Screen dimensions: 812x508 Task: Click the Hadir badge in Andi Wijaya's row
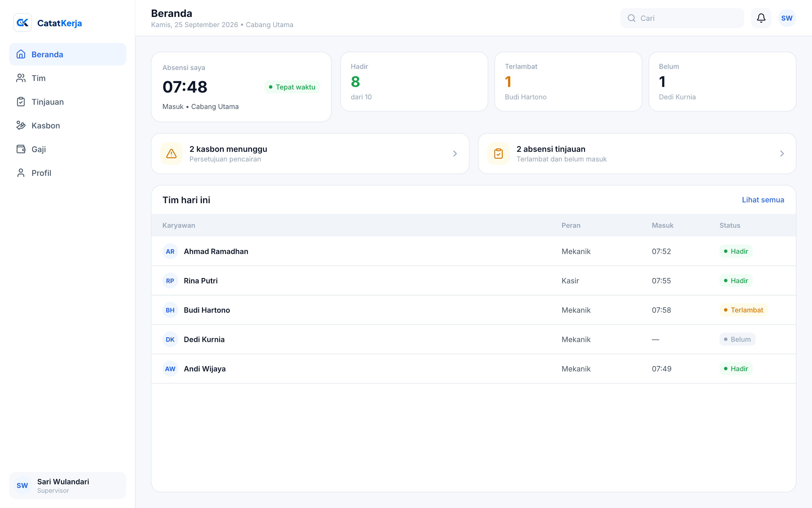click(x=736, y=369)
